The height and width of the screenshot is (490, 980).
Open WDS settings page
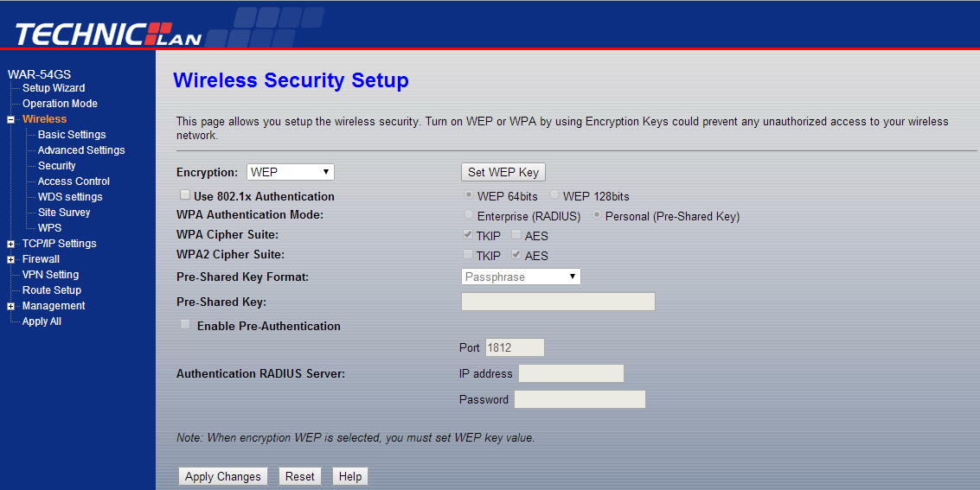(x=70, y=197)
